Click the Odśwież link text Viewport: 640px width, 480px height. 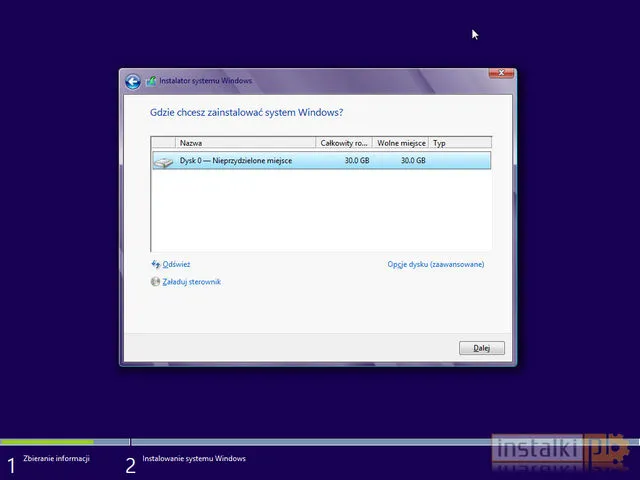pyautogui.click(x=176, y=264)
